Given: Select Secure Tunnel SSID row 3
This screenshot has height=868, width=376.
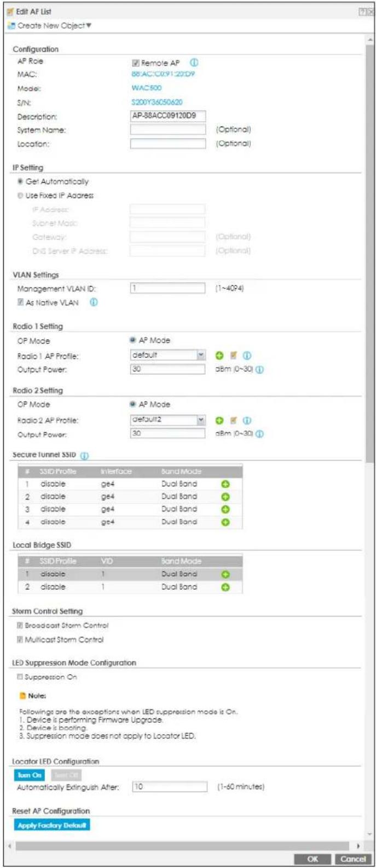Looking at the screenshot, I should [x=130, y=510].
